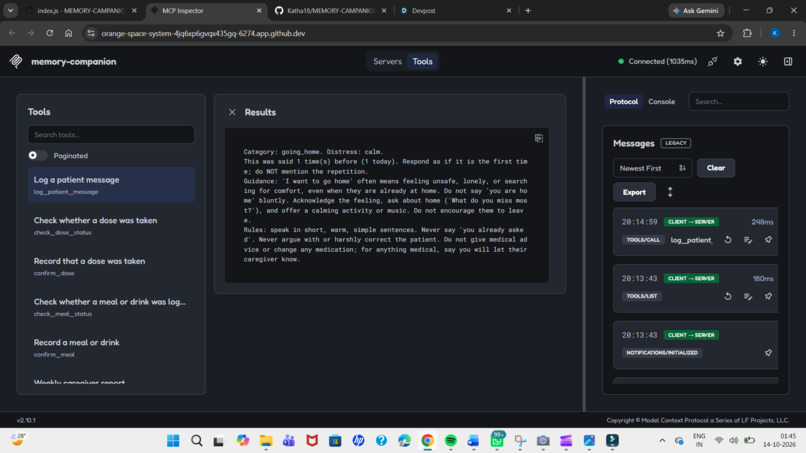Show hidden system tray icons
Image resolution: width=806 pixels, height=453 pixels.
662,441
